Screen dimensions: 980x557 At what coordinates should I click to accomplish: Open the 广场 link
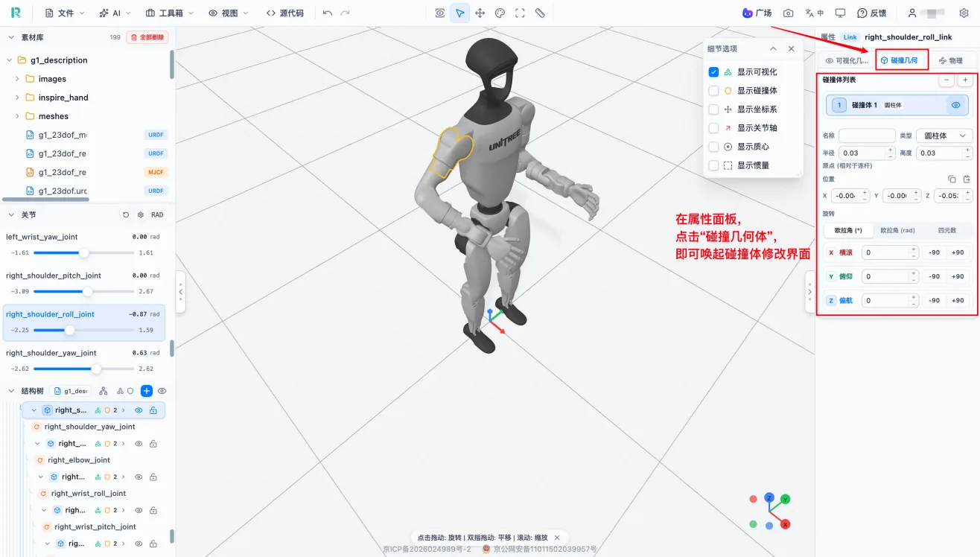pyautogui.click(x=757, y=13)
